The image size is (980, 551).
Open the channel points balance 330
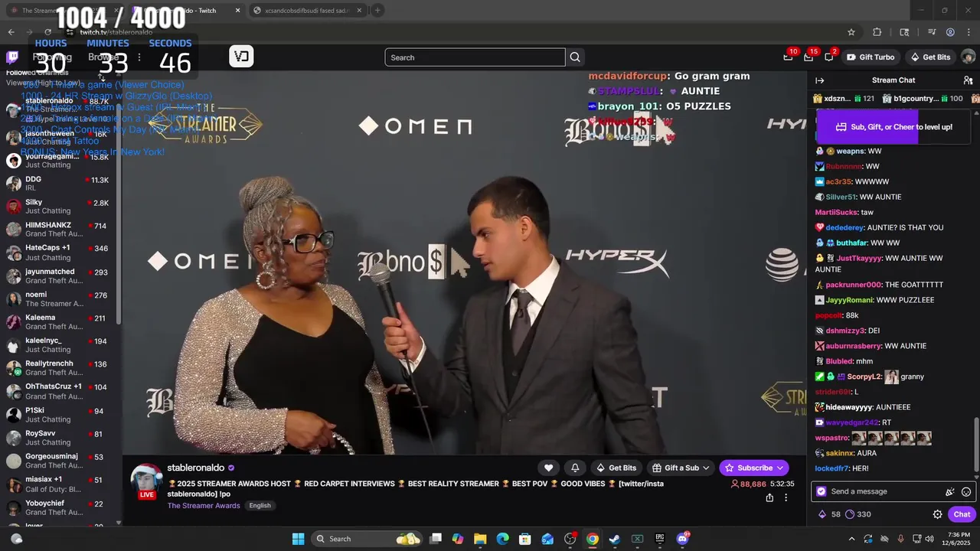[857, 514]
